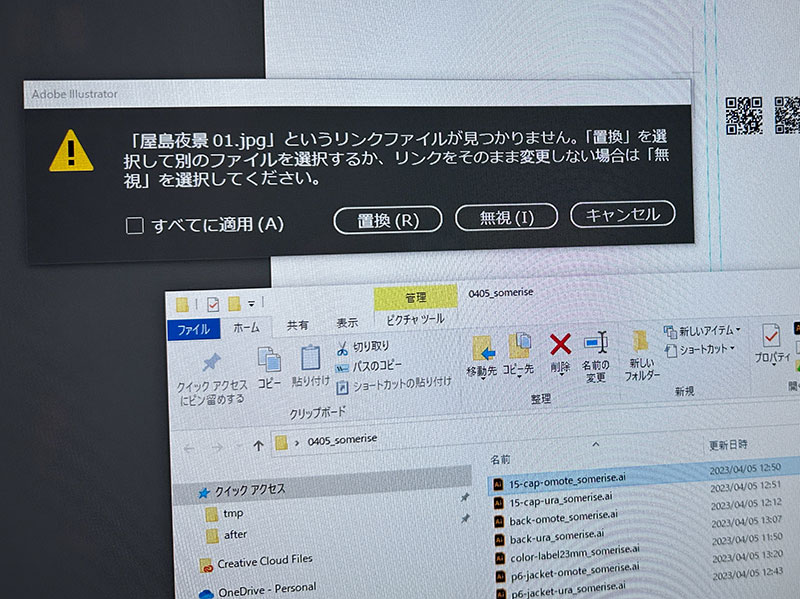
Task: Click the up arrow to parent folder
Action: (258, 446)
